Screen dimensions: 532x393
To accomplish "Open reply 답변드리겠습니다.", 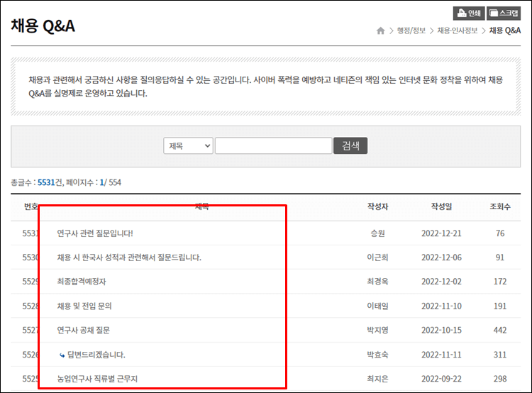I will point(96,355).
